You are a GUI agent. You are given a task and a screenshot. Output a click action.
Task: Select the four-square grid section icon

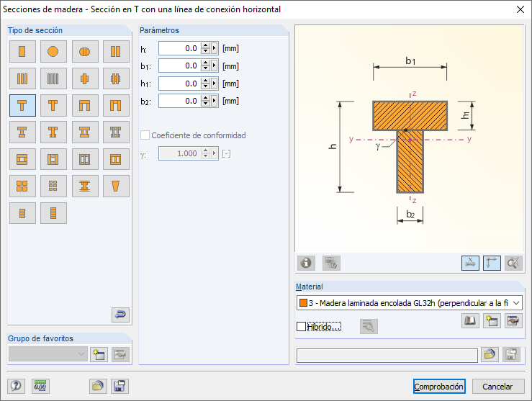[22, 186]
